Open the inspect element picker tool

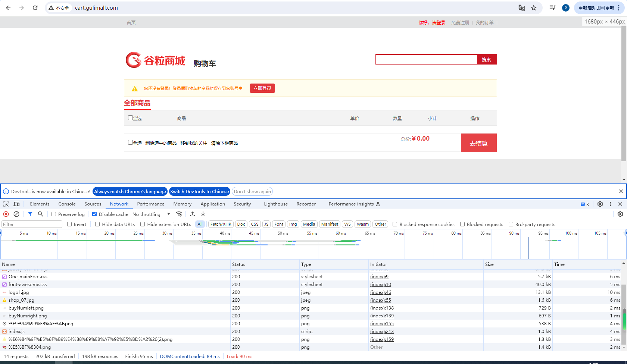pyautogui.click(x=6, y=204)
